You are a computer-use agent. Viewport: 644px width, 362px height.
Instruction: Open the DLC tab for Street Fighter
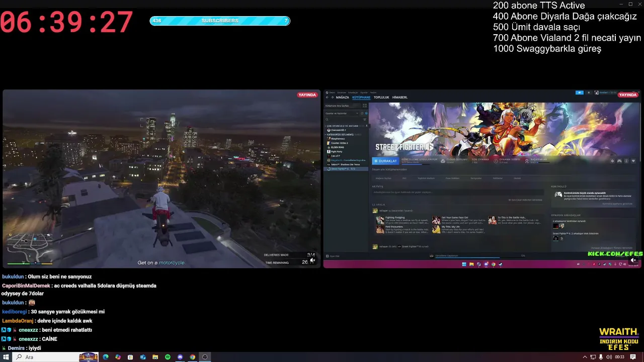click(x=404, y=178)
